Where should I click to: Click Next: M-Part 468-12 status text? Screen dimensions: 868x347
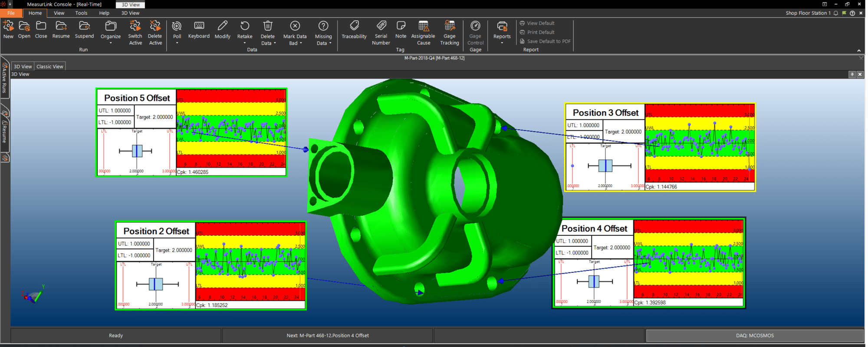pos(328,335)
